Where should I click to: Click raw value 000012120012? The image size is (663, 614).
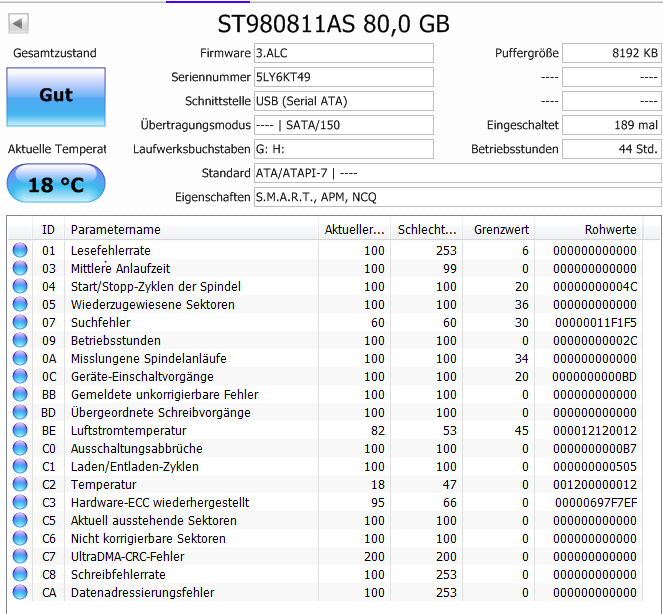(x=595, y=430)
